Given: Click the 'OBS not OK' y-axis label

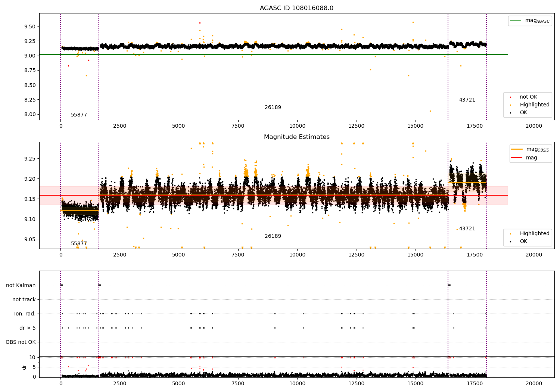Looking at the screenshot, I should [x=21, y=342].
